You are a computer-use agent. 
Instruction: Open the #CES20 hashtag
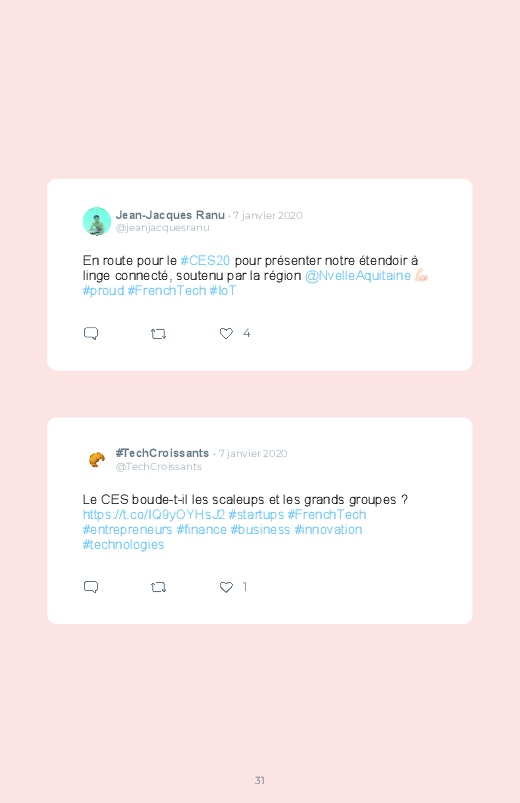[x=205, y=261]
